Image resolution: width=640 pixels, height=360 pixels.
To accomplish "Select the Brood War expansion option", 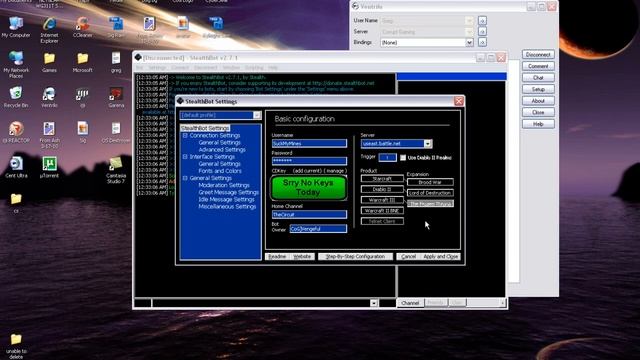I will pos(430,182).
